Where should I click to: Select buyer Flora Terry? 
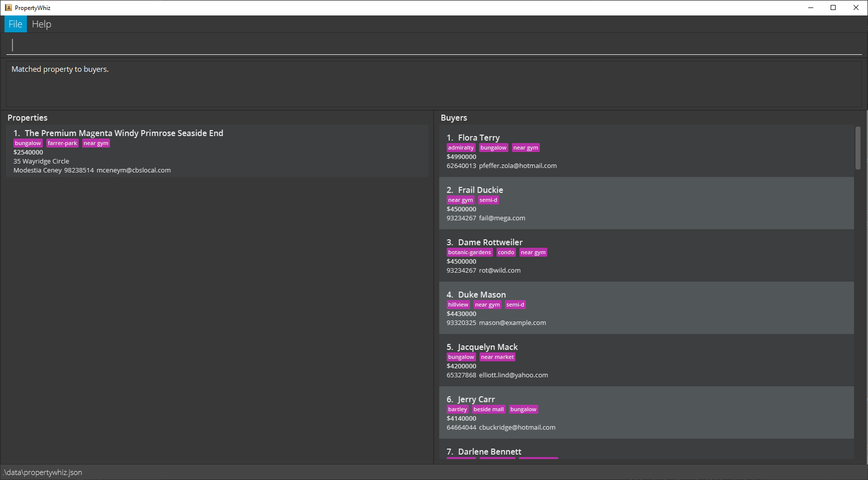(x=646, y=151)
